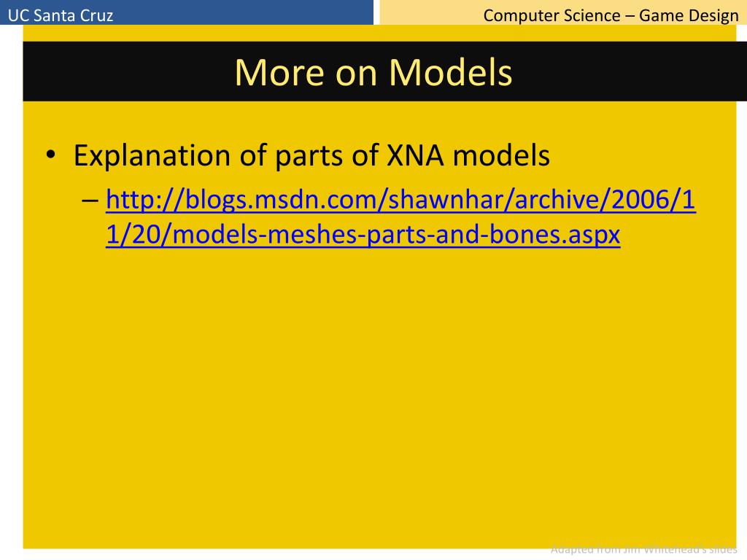Open the blogs.msdn.com shawnhar models hyperlink

point(400,217)
